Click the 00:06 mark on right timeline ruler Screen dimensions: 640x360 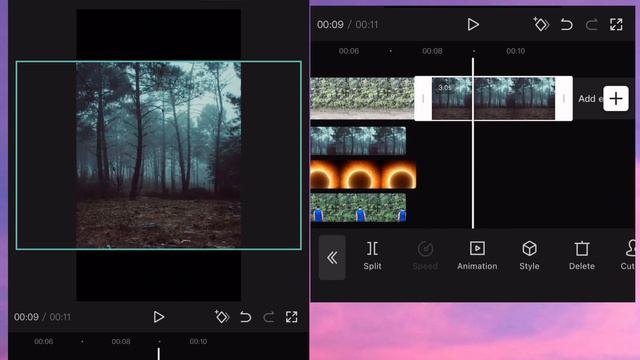(x=349, y=51)
